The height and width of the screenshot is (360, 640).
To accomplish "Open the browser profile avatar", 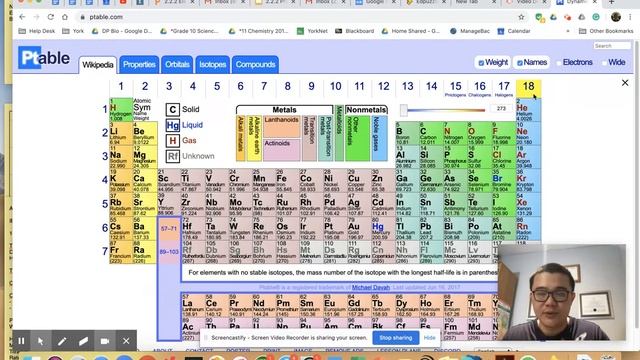I will pos(616,17).
